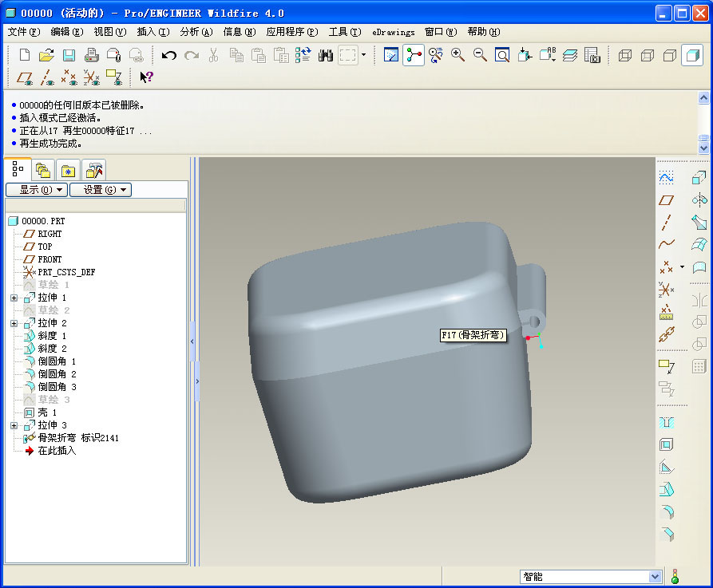Undo the last action
This screenshot has width=713, height=588.
[x=168, y=55]
